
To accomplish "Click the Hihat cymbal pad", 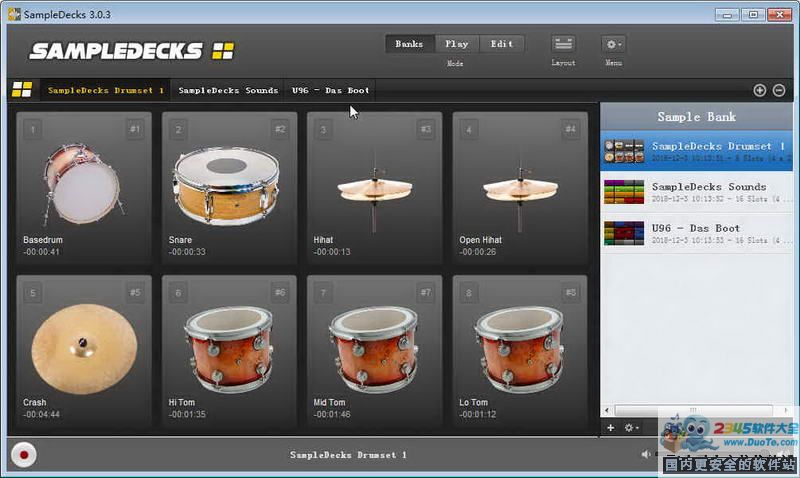I will [374, 187].
